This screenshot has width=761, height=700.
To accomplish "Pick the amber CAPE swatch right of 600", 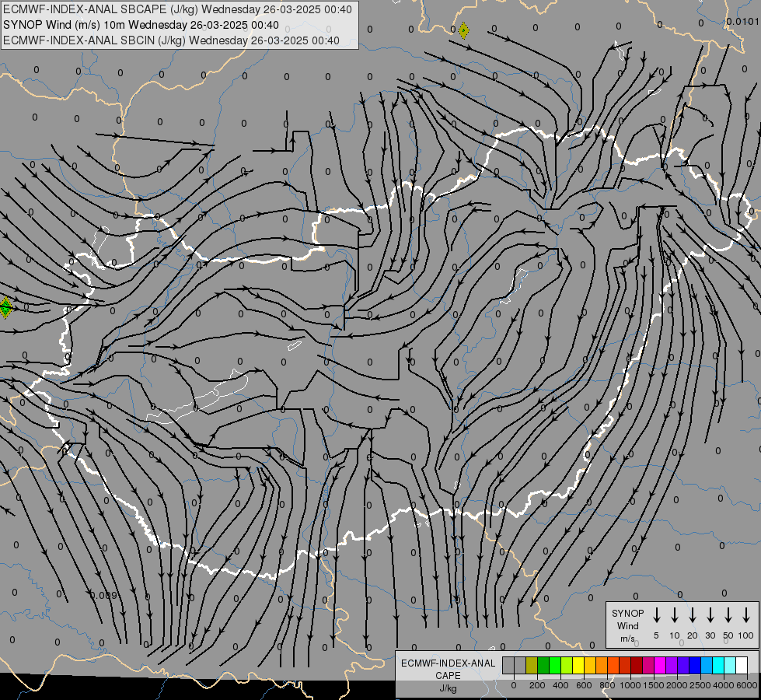I will 590,665.
